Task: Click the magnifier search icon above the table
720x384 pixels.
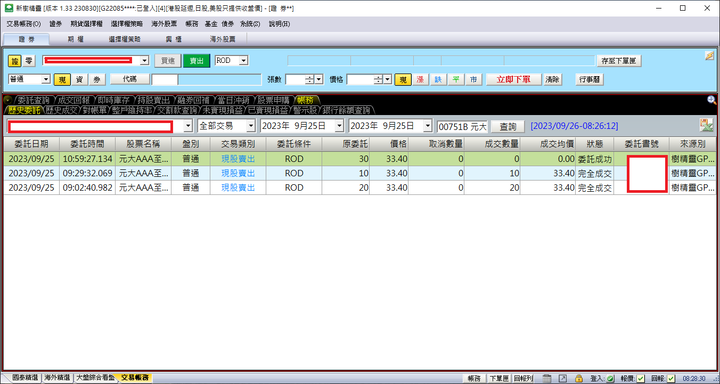Action: click(711, 100)
